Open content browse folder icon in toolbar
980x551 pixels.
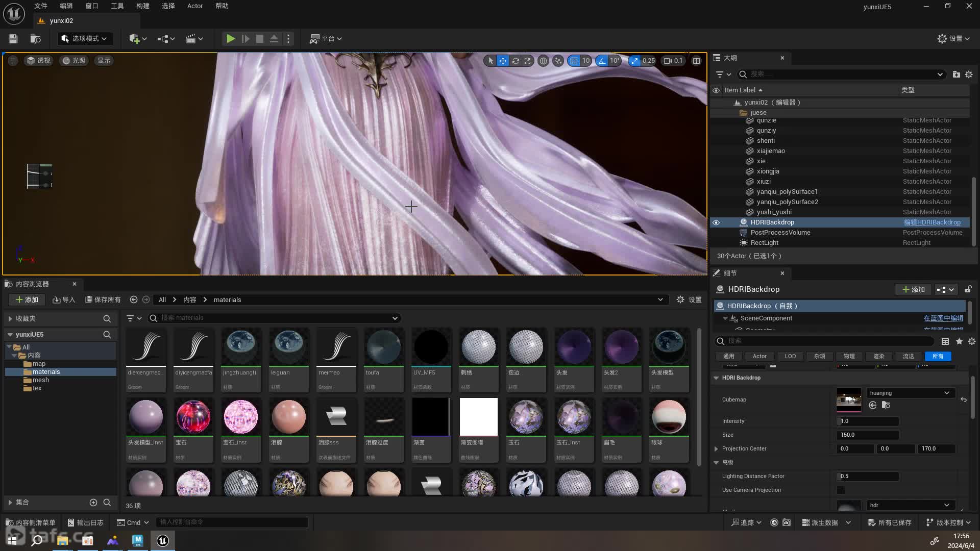pyautogui.click(x=35, y=39)
